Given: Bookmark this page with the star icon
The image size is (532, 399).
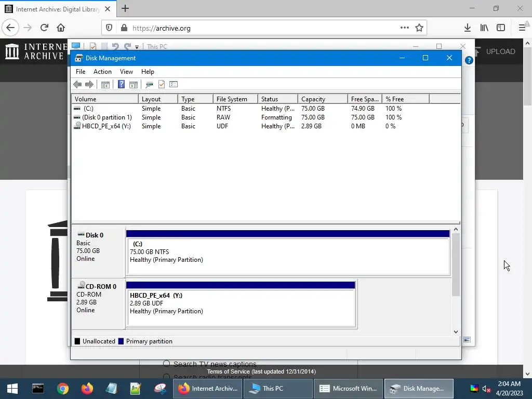Looking at the screenshot, I should point(419,28).
